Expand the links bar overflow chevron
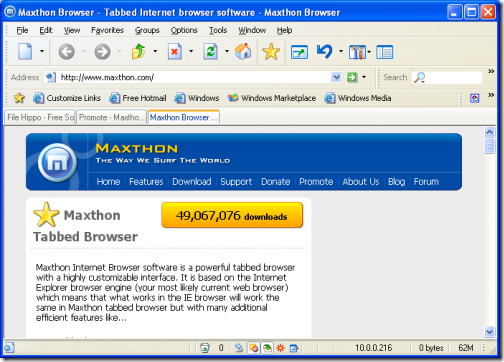Screen dimensions: 504x362 coord(491,95)
